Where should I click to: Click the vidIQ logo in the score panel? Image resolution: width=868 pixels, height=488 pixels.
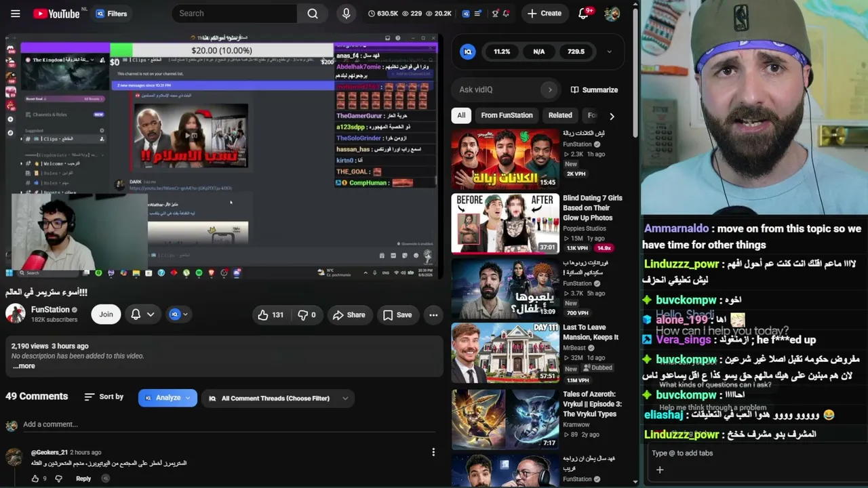(x=468, y=52)
